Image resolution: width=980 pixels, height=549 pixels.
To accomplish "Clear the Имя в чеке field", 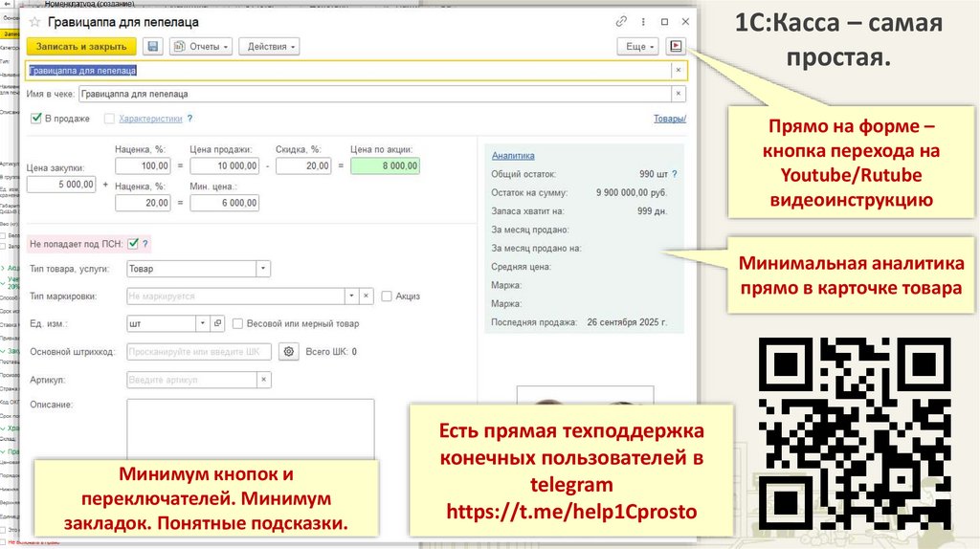I will 679,94.
